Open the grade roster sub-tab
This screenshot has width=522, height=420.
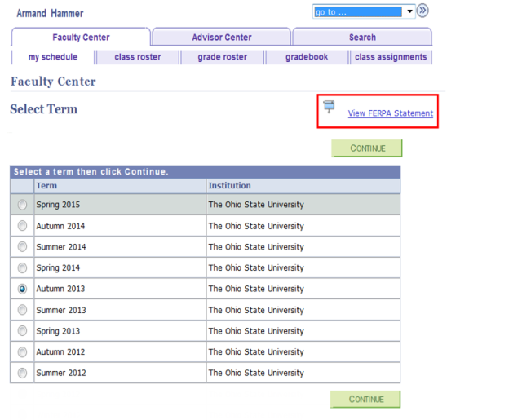tap(223, 57)
